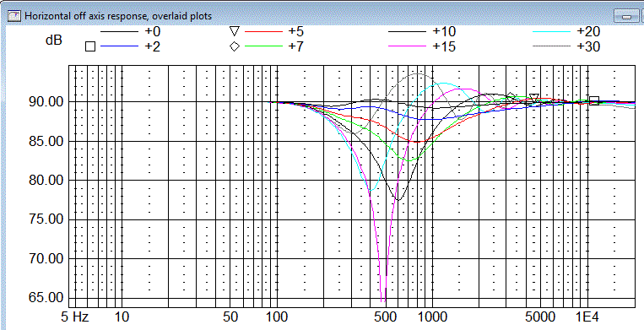
Task: Click the 500 x-axis frequency label
Action: [386, 316]
